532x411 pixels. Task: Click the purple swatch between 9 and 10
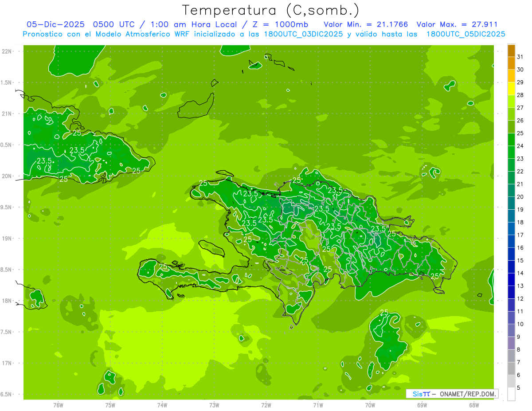[x=511, y=330]
